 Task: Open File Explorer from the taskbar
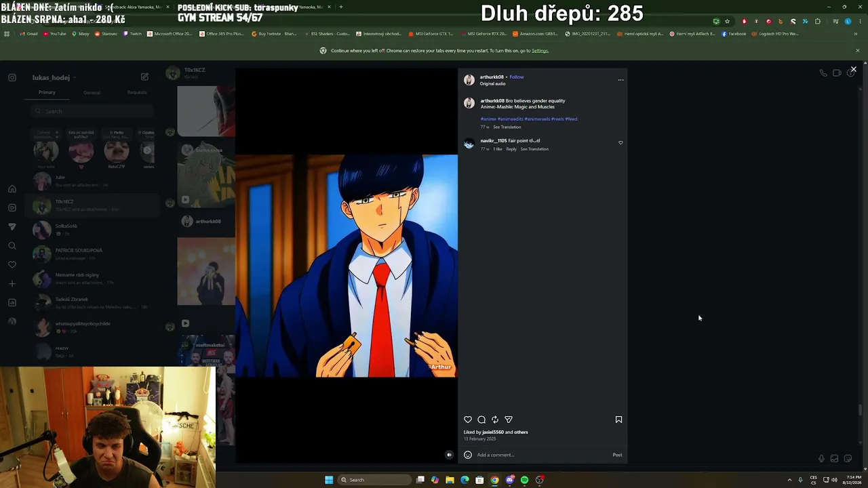450,480
